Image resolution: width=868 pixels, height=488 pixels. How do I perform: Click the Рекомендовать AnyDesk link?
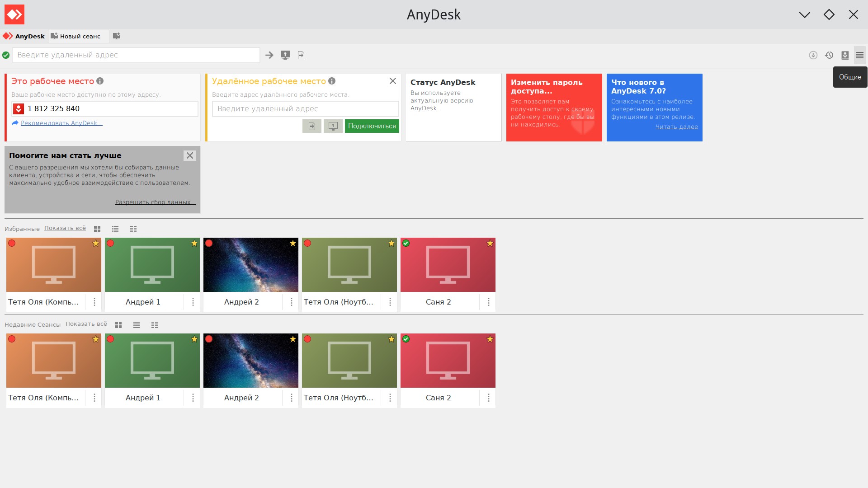(x=61, y=123)
